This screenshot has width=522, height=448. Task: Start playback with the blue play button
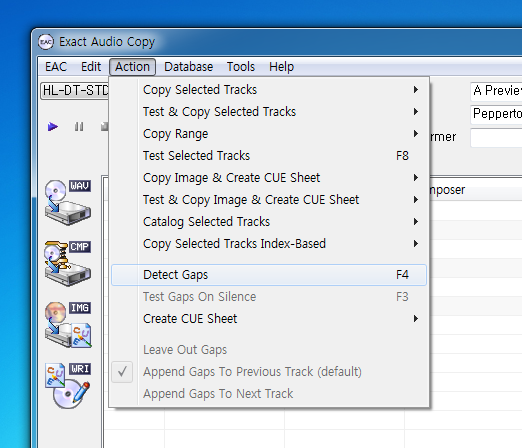click(x=53, y=127)
